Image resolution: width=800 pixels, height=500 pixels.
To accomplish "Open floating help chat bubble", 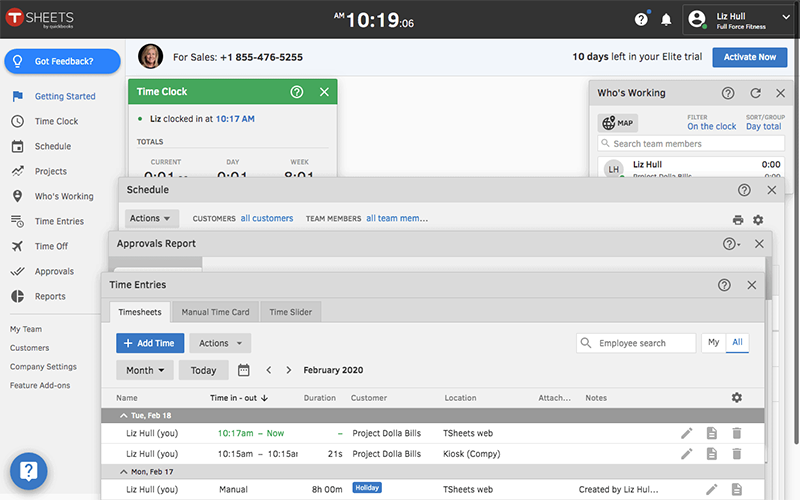I will tap(29, 471).
